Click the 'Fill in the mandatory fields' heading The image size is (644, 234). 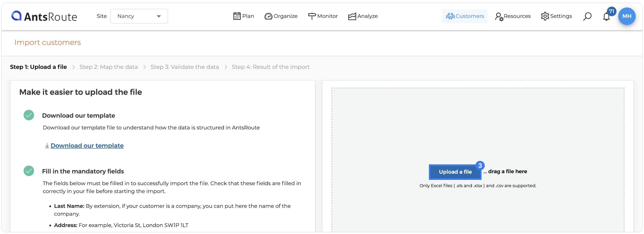pos(83,171)
